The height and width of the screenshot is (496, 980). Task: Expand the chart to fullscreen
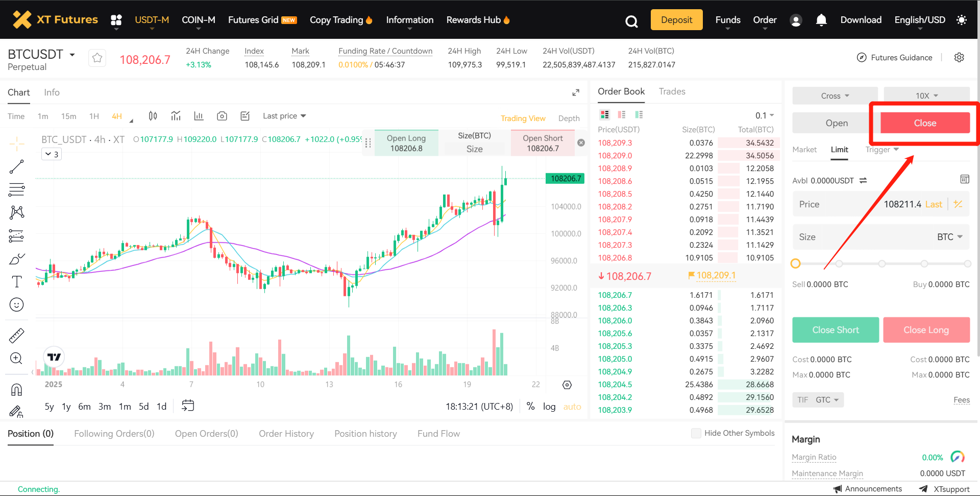pos(576,92)
